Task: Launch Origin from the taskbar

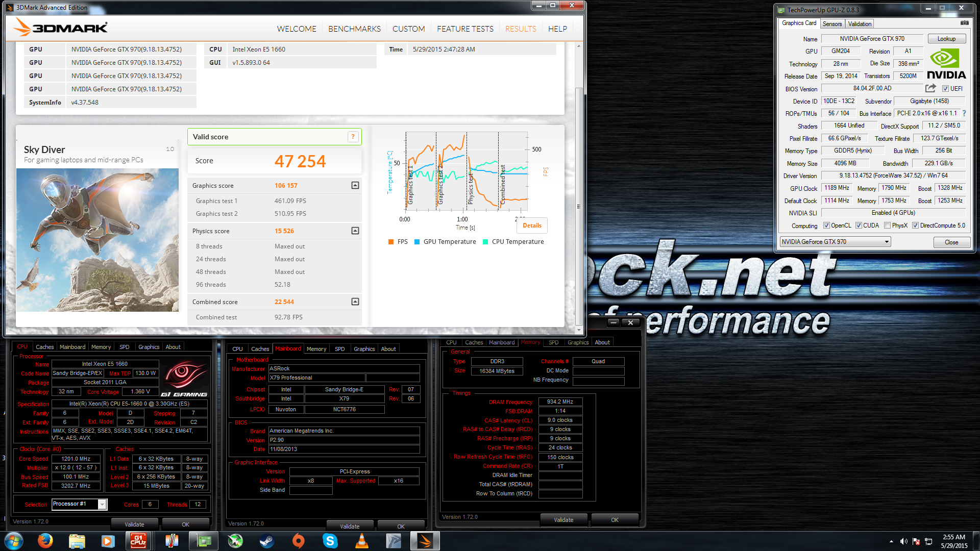Action: pyautogui.click(x=299, y=541)
